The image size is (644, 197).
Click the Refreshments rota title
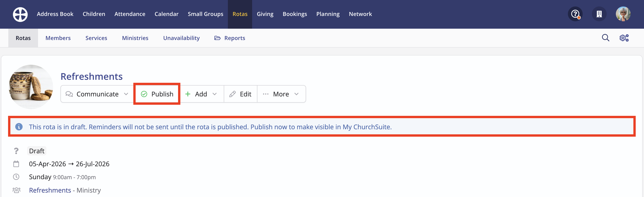(92, 77)
